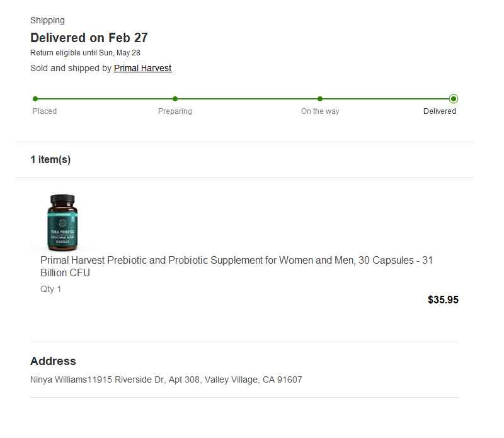Click the Riverside Dr delivery address text

(x=166, y=380)
